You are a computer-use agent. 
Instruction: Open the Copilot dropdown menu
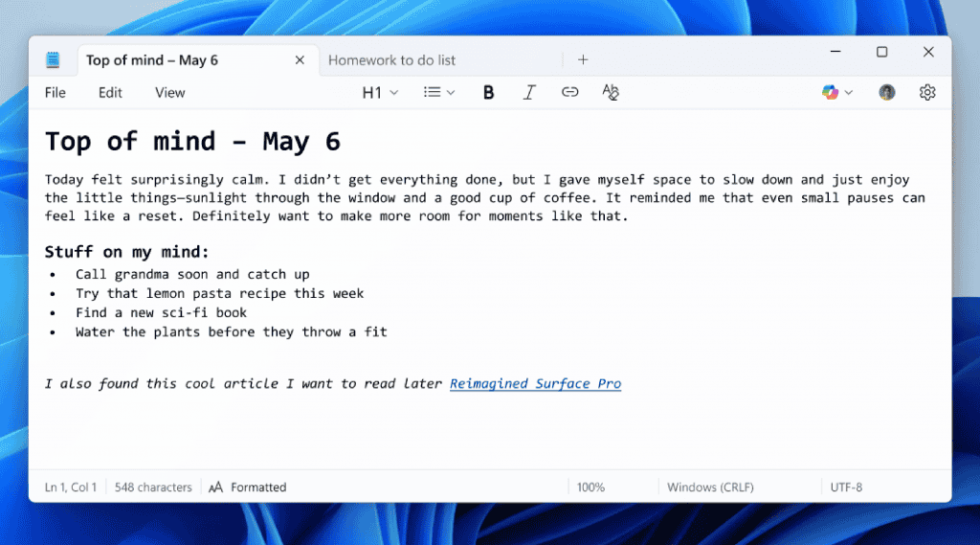(x=837, y=92)
